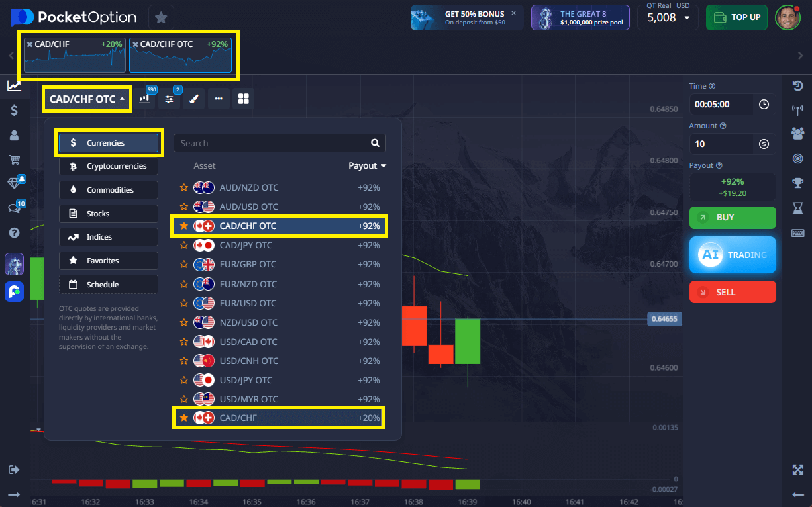The image size is (812, 507).
Task: Open the chart type candlestick icon
Action: click(145, 99)
